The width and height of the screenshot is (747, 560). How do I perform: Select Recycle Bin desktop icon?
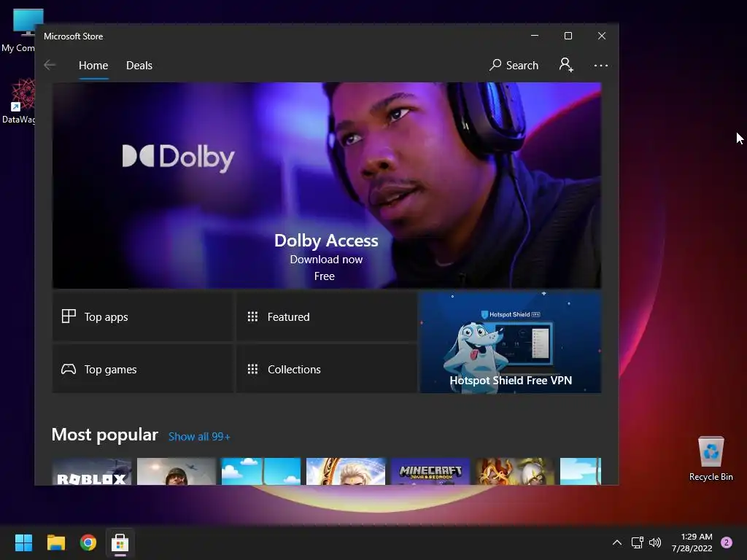pyautogui.click(x=711, y=459)
